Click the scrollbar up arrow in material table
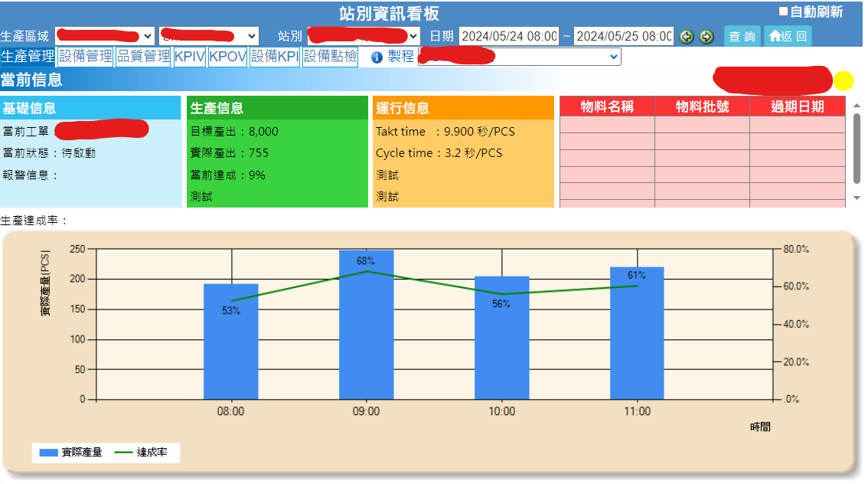 (x=857, y=103)
